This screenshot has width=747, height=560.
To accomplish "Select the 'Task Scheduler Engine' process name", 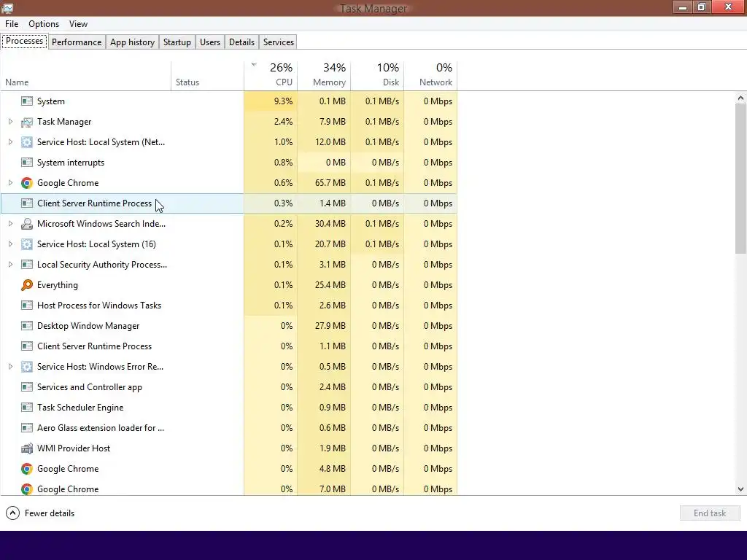I will [80, 408].
